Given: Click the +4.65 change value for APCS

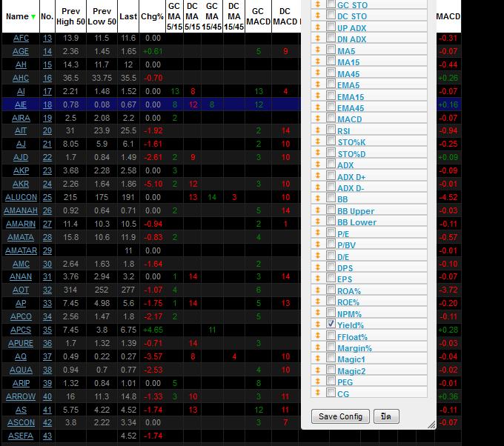Looking at the screenshot, I should [153, 330].
